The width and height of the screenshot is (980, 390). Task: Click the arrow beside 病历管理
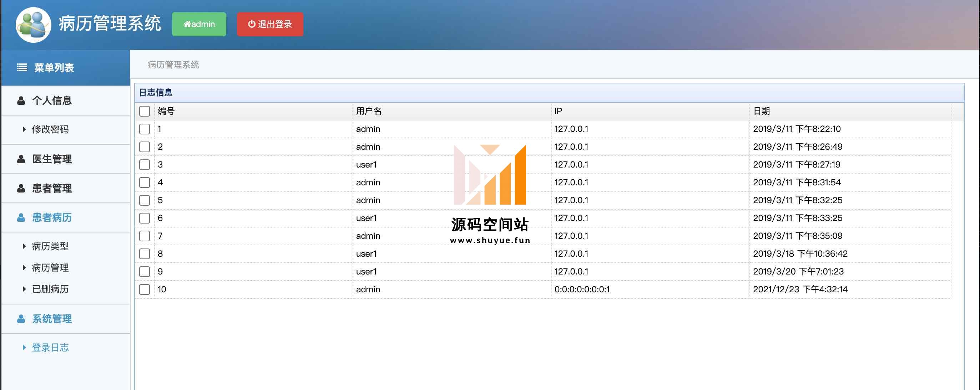pyautogui.click(x=24, y=268)
